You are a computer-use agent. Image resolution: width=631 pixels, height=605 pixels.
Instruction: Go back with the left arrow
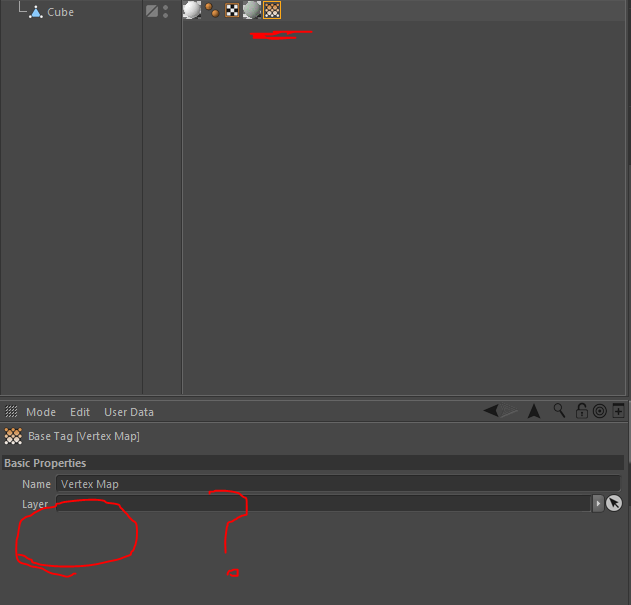491,411
